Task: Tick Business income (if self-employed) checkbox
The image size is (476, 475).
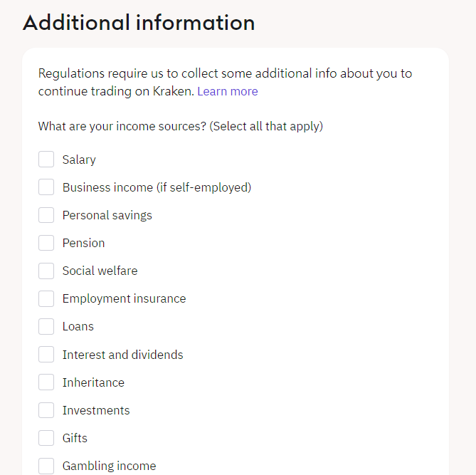Action: 46,187
